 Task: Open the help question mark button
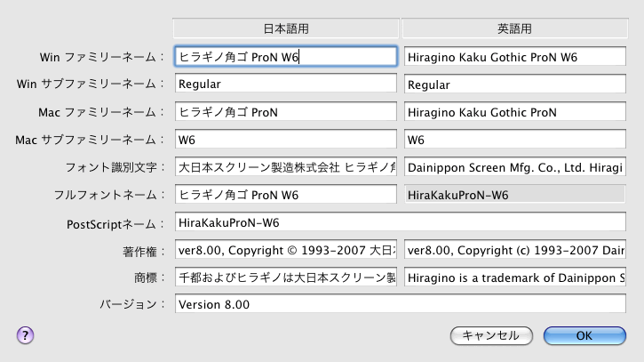click(x=26, y=335)
